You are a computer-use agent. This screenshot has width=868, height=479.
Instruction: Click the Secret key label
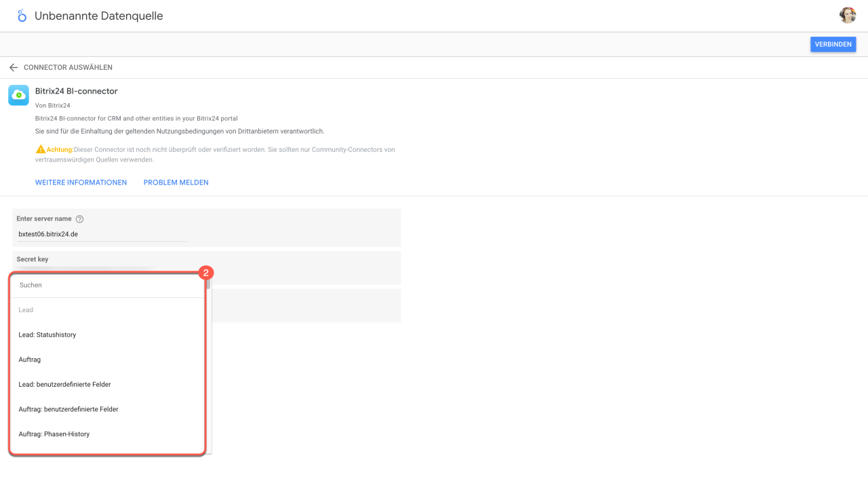(x=33, y=259)
